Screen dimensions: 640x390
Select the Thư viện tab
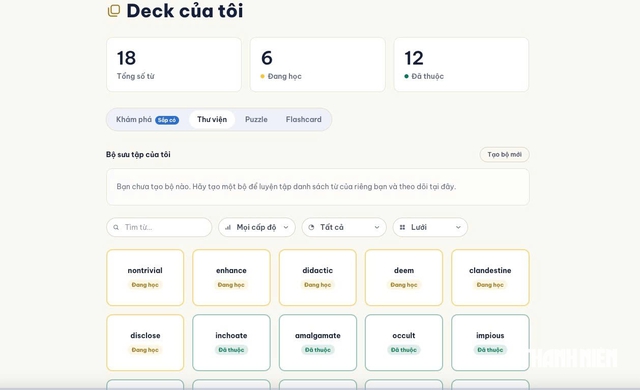pos(212,120)
